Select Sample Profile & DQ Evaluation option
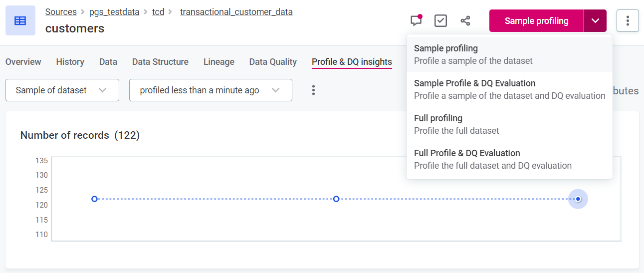 [x=509, y=89]
